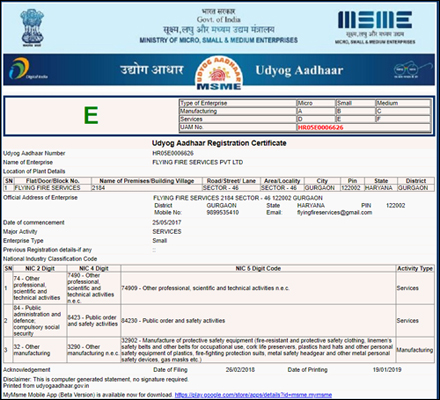
Task: Click the 'Flat/Door/Block No.' column header
Action: pyautogui.click(x=52, y=181)
